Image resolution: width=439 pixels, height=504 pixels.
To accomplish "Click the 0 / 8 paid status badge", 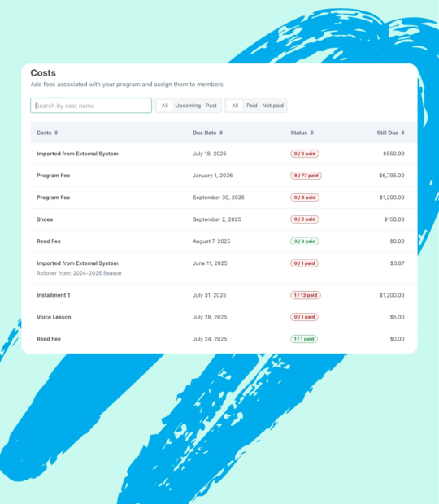I will tap(305, 198).
